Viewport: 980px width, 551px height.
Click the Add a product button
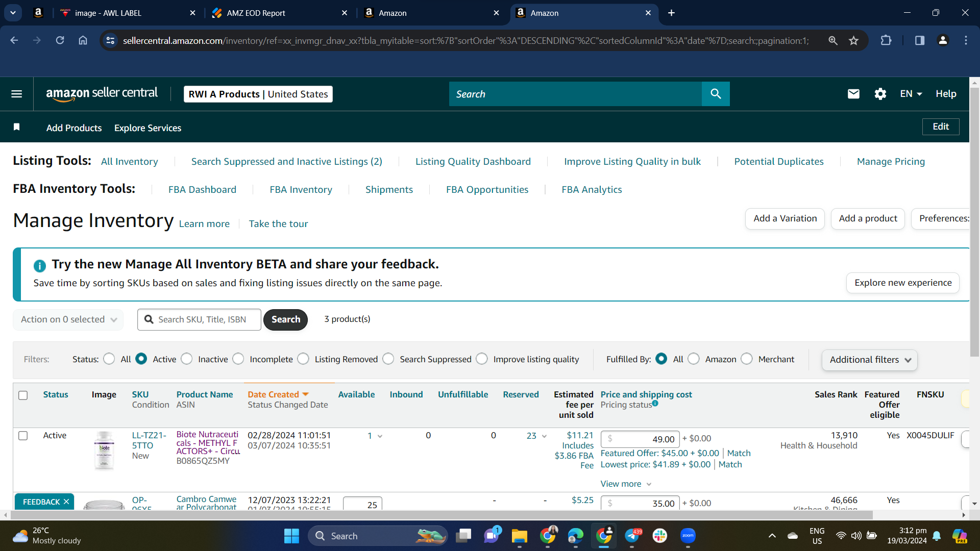pyautogui.click(x=868, y=219)
